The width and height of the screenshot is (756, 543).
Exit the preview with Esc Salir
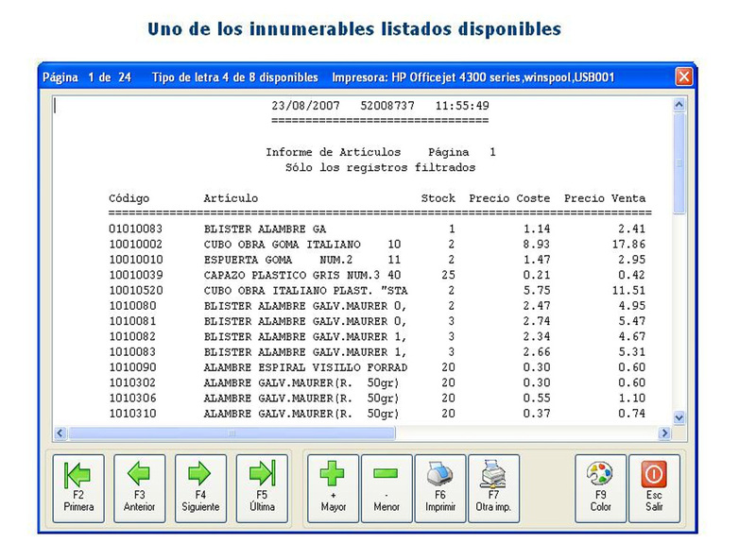(x=654, y=488)
